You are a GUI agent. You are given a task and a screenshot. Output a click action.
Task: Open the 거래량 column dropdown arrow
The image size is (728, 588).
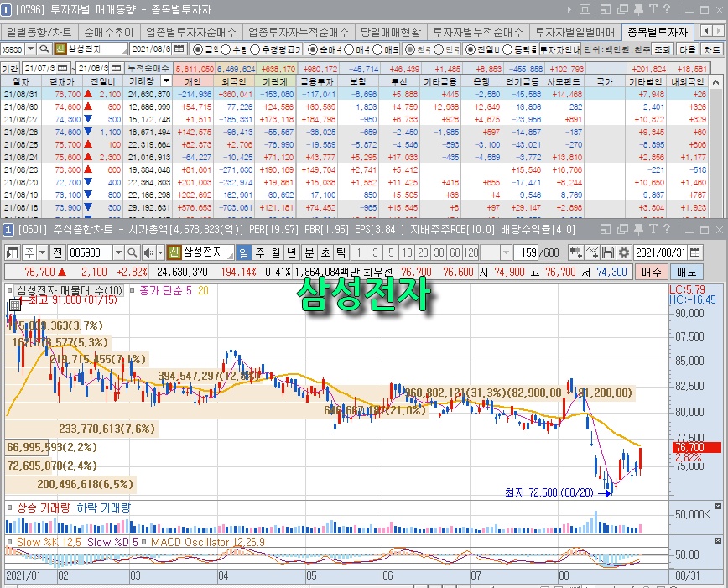166,81
